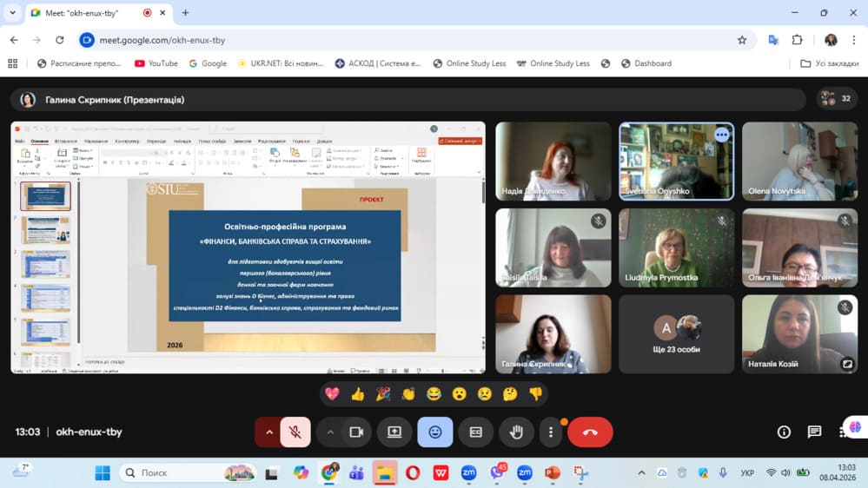Image resolution: width=868 pixels, height=488 pixels.
Task: Open more options three-dot call menu
Action: point(550,432)
